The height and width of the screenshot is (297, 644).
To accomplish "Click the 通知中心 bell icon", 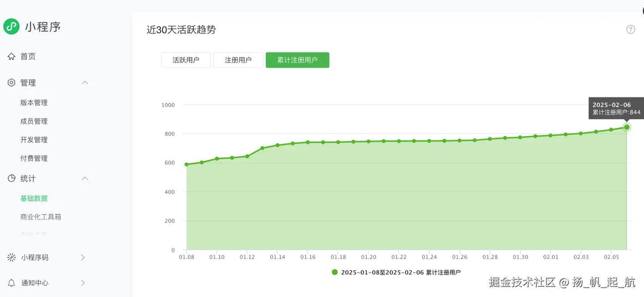I will point(12,283).
